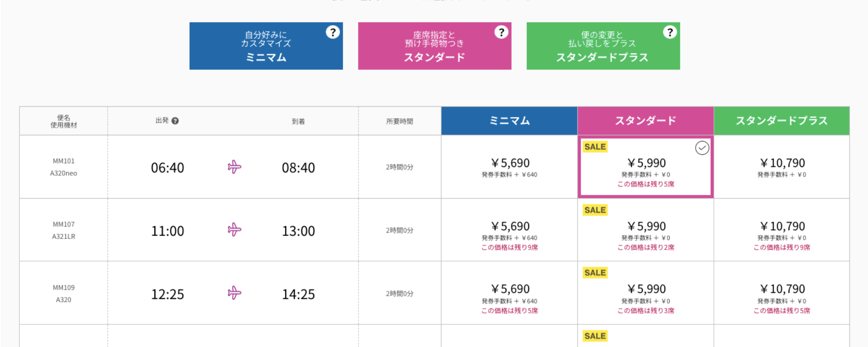The width and height of the screenshot is (868, 347).
Task: Click SALE badge on MM107 スタンダード fare
Action: tap(595, 210)
